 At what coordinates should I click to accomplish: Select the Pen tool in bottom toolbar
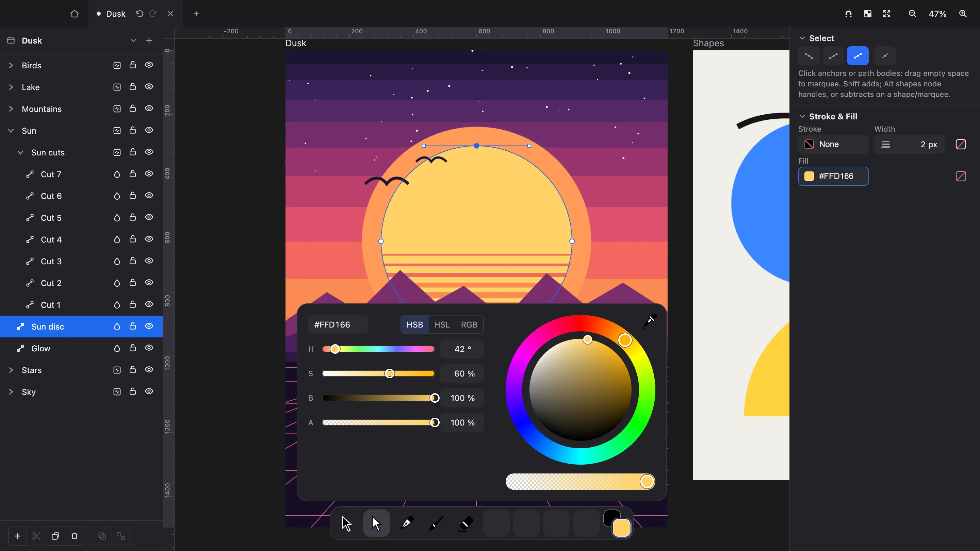406,523
